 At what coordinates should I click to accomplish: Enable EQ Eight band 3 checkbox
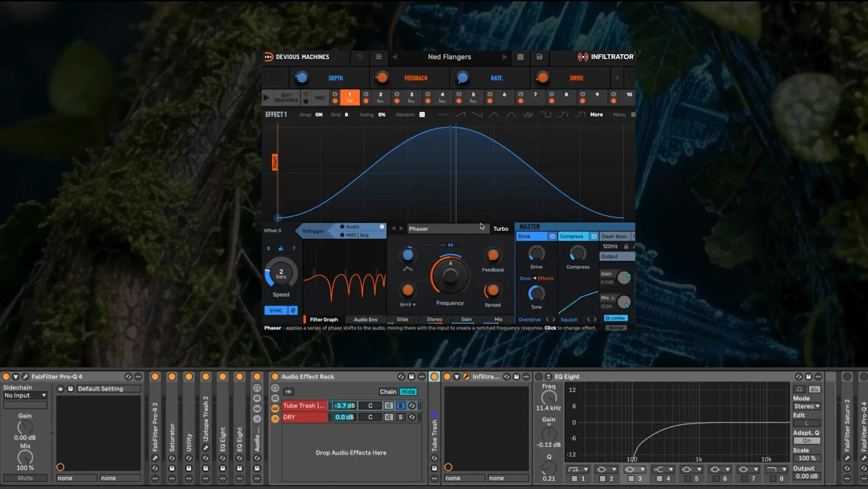pyautogui.click(x=631, y=479)
